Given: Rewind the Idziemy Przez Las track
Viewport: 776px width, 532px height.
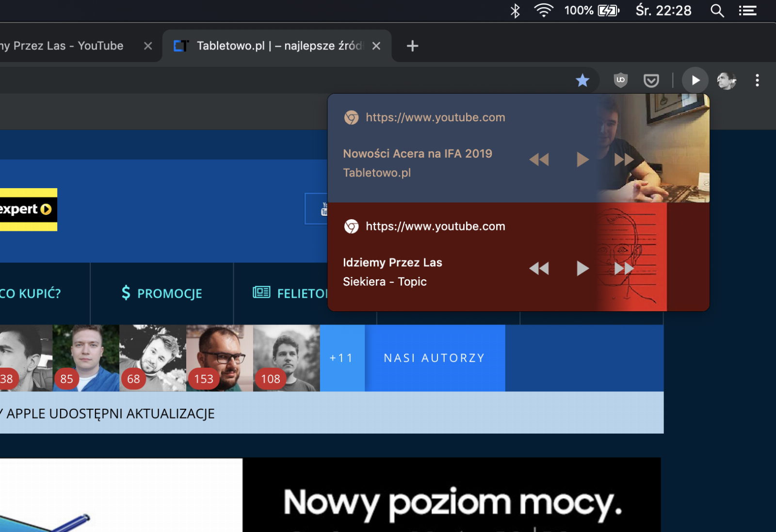Looking at the screenshot, I should click(x=539, y=269).
